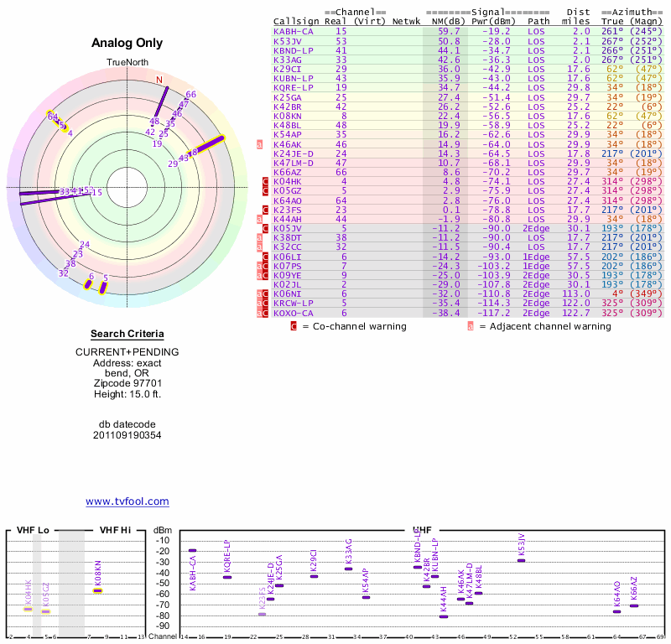Image resolution: width=671 pixels, height=644 pixels.
Task: Click the K05JV callsign
Action: pyautogui.click(x=288, y=228)
